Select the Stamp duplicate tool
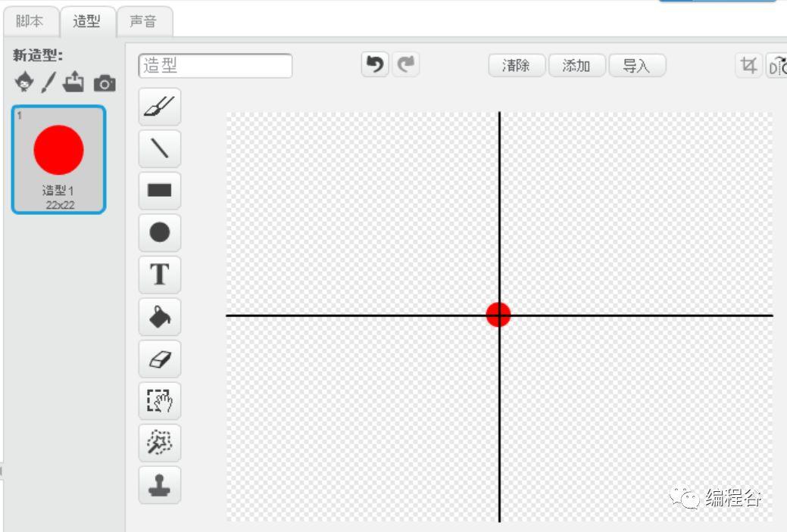 click(x=159, y=485)
